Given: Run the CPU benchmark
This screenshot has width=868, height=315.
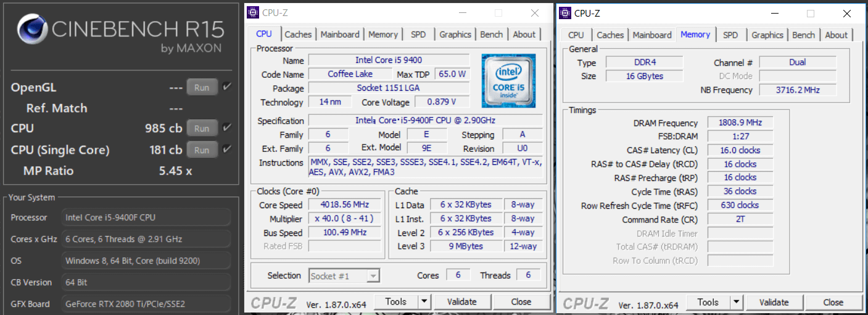Looking at the screenshot, I should [x=202, y=128].
